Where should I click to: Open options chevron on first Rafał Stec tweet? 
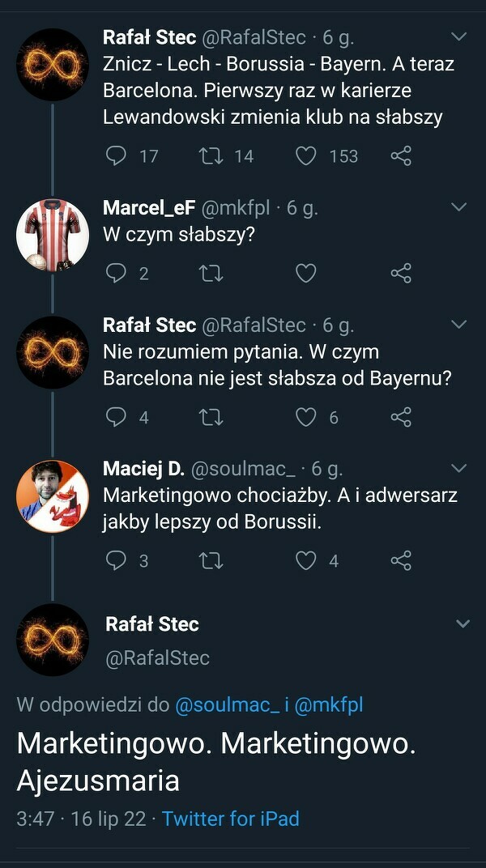click(x=458, y=37)
